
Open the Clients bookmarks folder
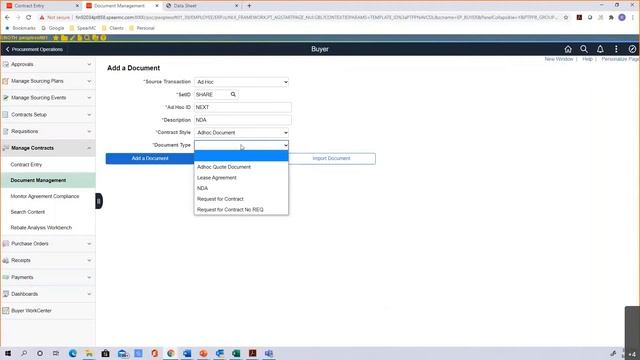point(113,28)
